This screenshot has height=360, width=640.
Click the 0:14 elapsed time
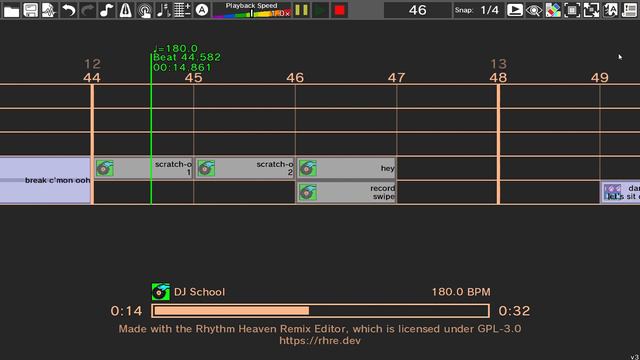pyautogui.click(x=126, y=311)
